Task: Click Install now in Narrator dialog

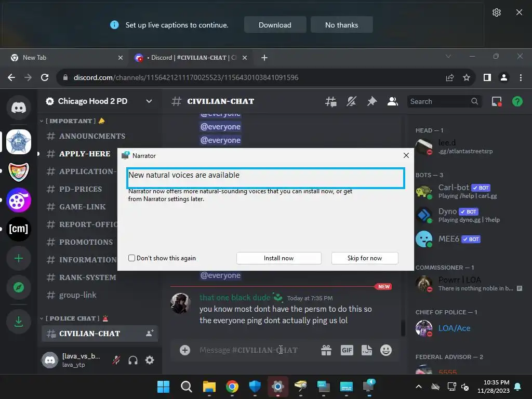Action: [x=279, y=258]
